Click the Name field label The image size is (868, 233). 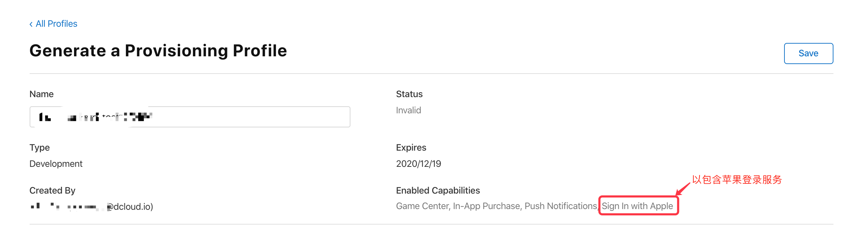pos(42,94)
